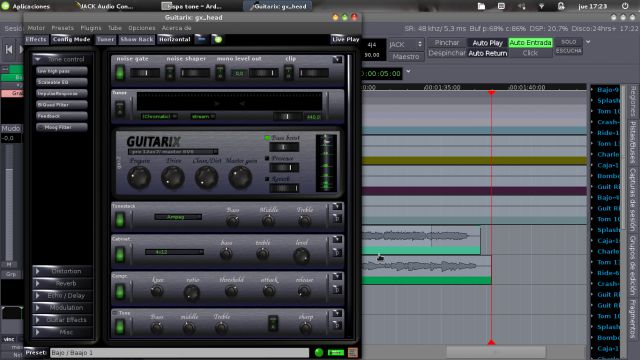The height and width of the screenshot is (360, 640).
Task: Toggle the Tonestack power switch
Action: point(120,220)
